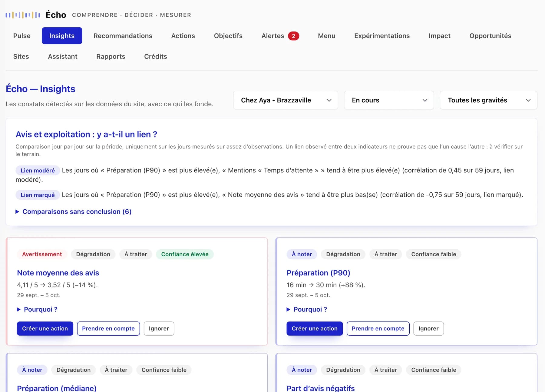Viewport: 545px width, 392px height.
Task: Ignore the Préparation (P90) insight
Action: point(428,328)
